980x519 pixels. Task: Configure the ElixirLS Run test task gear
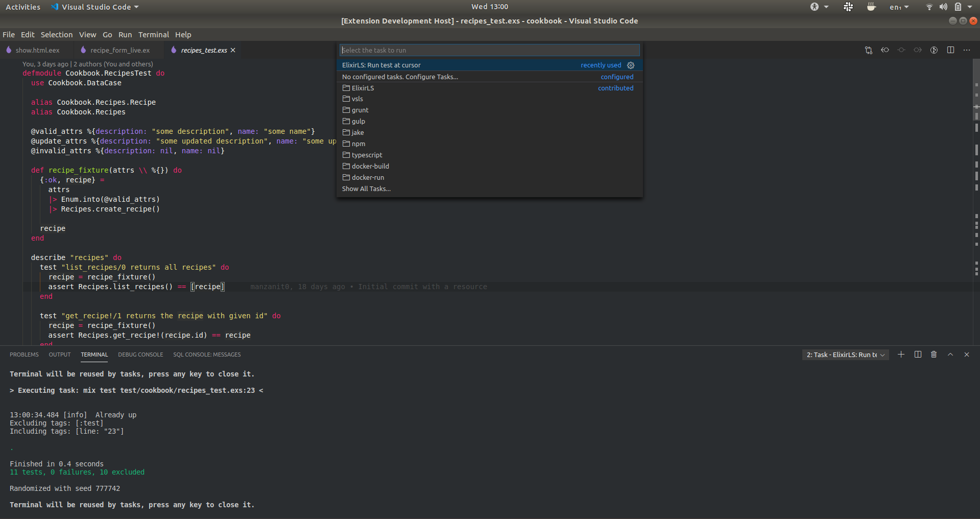pyautogui.click(x=631, y=65)
